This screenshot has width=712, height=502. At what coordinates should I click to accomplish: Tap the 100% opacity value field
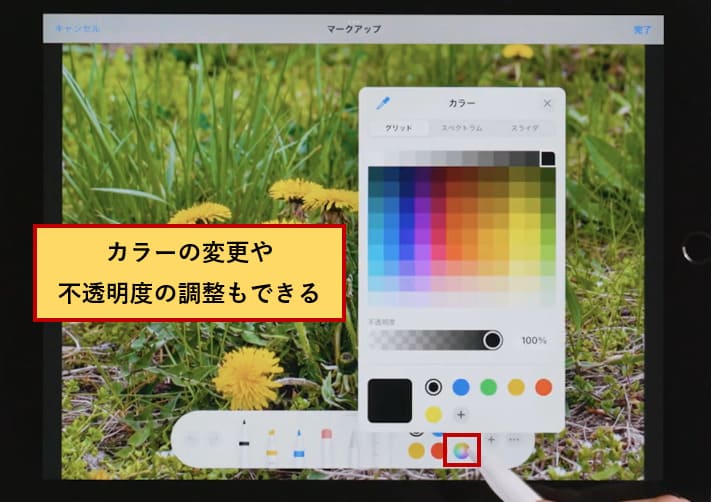(534, 340)
